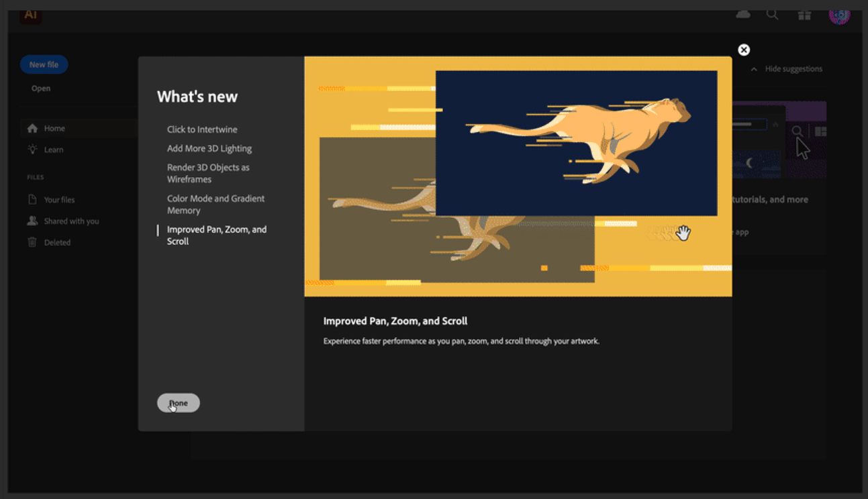The image size is (868, 499).
Task: Select Color Mode and Gradient Memory
Action: [215, 204]
